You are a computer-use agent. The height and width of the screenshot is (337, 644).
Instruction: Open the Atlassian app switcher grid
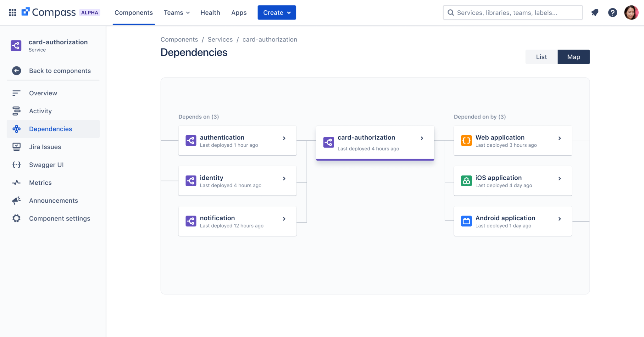tap(13, 13)
